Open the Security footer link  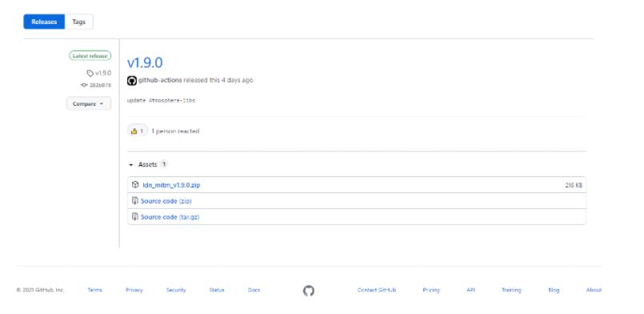[x=176, y=290]
